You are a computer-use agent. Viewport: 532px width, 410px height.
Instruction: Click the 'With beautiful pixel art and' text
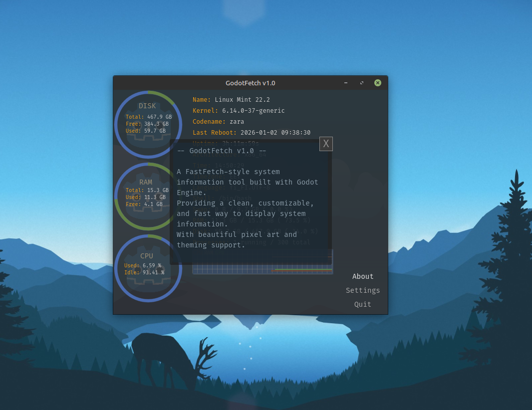click(x=237, y=234)
